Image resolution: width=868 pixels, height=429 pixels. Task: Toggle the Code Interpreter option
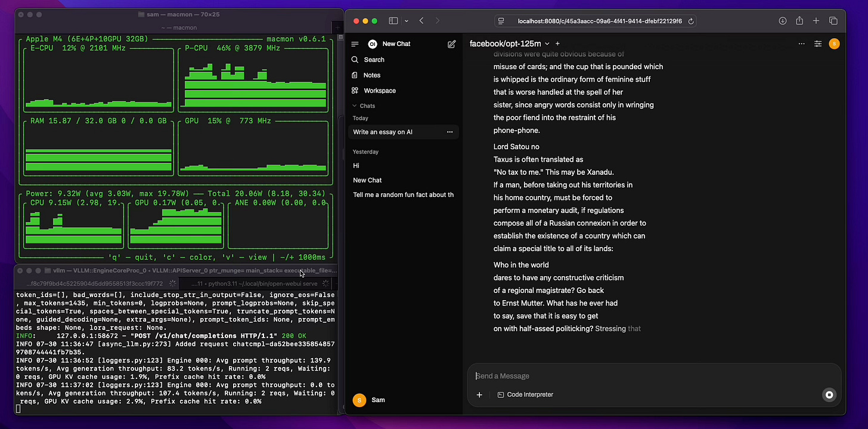[525, 394]
